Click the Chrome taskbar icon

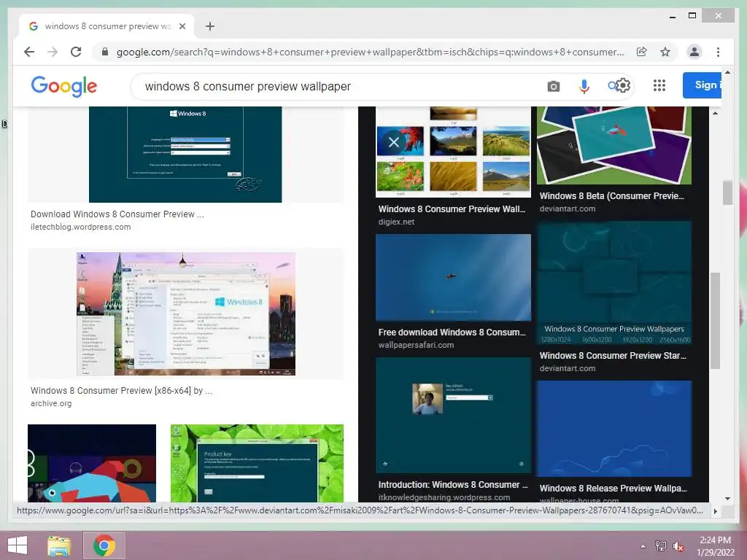pos(104,545)
